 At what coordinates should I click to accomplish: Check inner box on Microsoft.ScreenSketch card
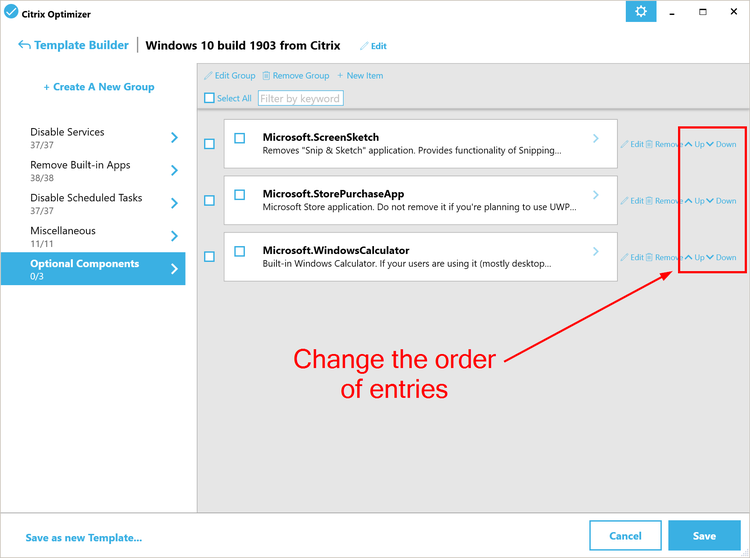pos(240,138)
